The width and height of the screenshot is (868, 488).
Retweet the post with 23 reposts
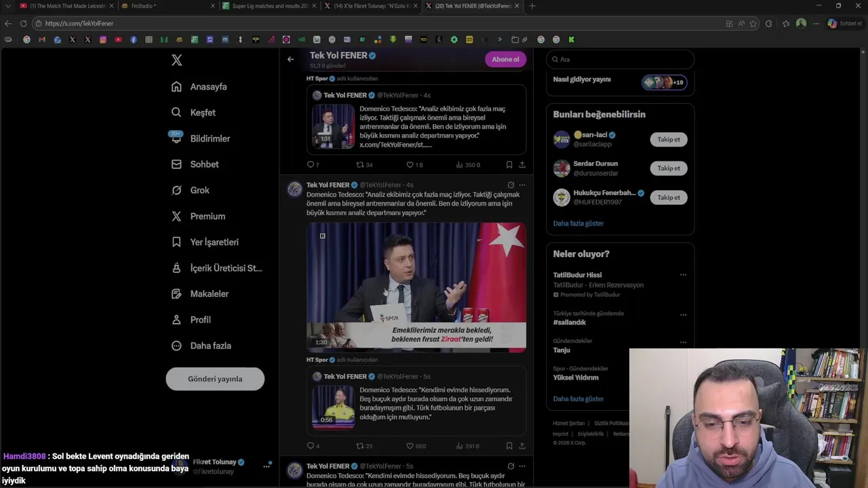tap(364, 446)
